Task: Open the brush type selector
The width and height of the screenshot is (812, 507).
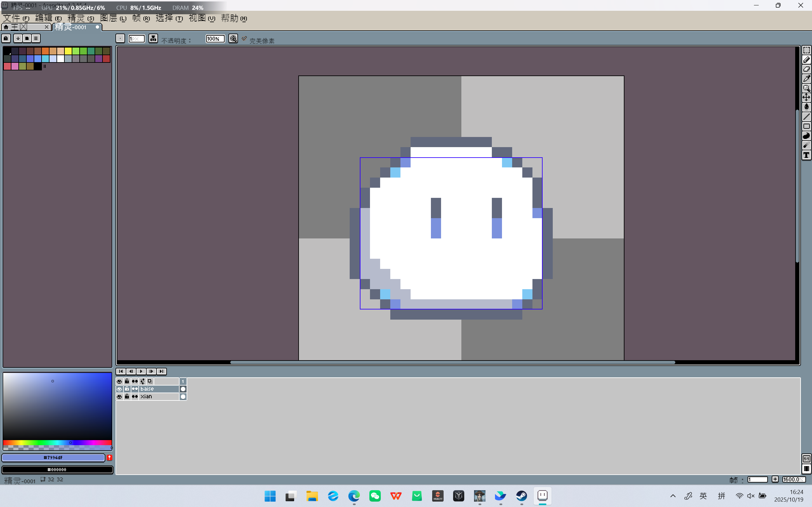Action: [120, 39]
